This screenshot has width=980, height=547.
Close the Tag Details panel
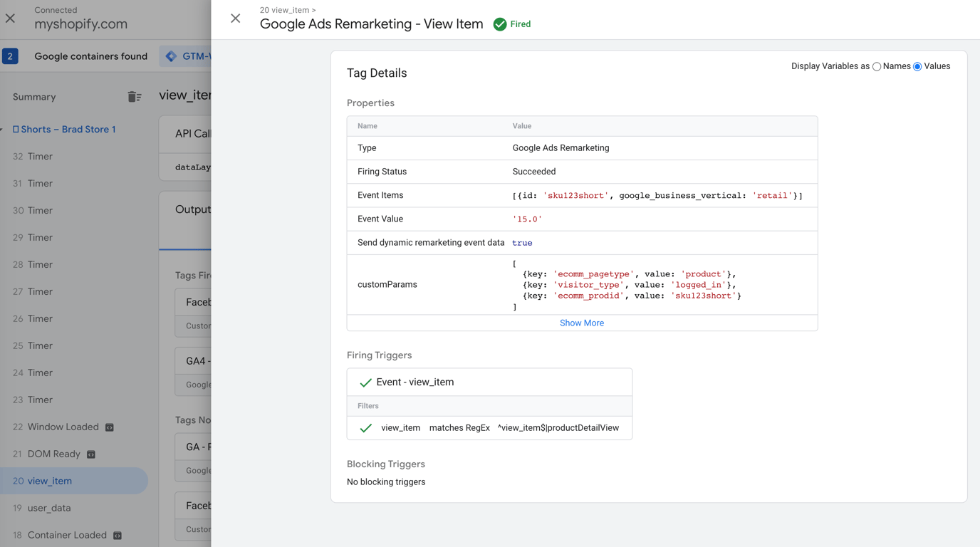click(x=236, y=19)
